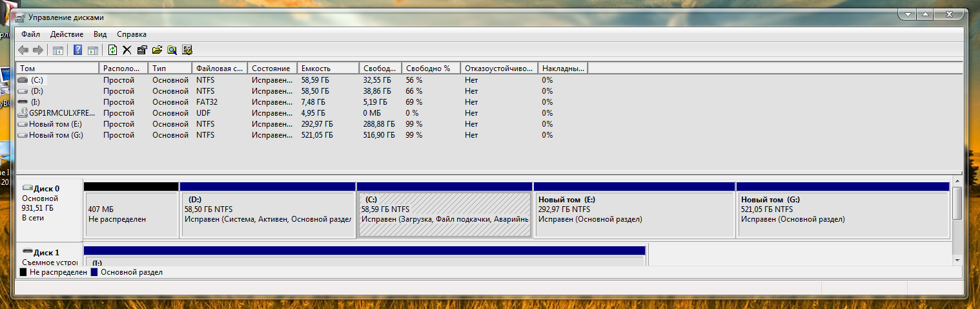Click the 56 % free percentage cell
The height and width of the screenshot is (309, 980).
(414, 80)
